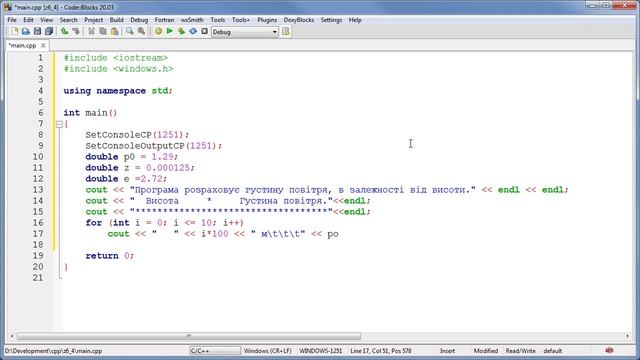The image size is (640, 360).
Task: Open the Fortran menu
Action: click(164, 20)
